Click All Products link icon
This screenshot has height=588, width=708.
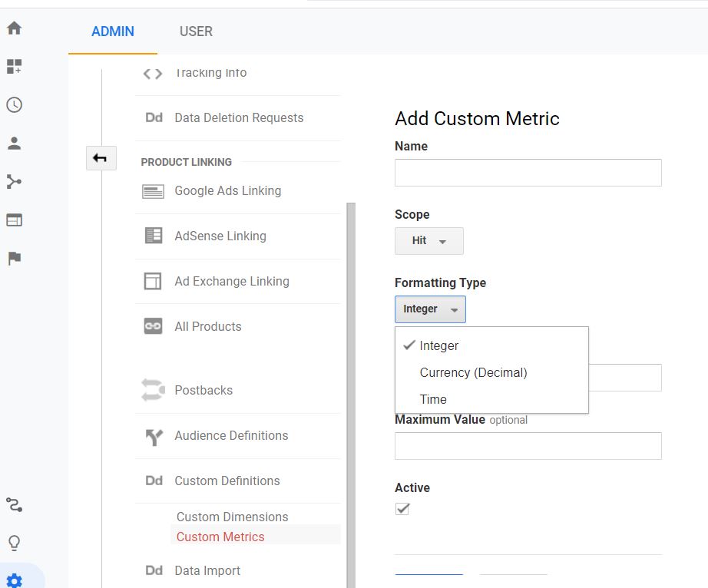point(153,325)
